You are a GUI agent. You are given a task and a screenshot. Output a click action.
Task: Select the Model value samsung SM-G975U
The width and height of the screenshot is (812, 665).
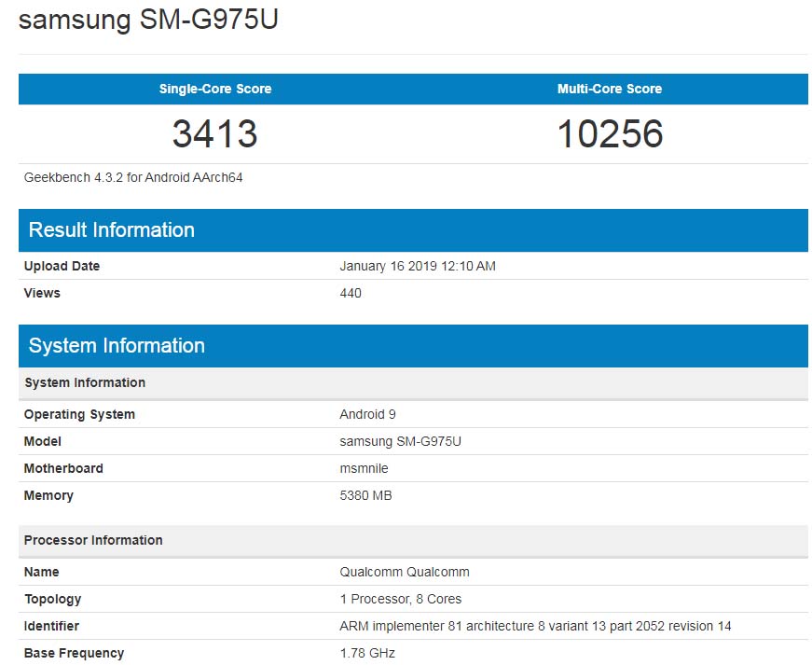pos(400,441)
